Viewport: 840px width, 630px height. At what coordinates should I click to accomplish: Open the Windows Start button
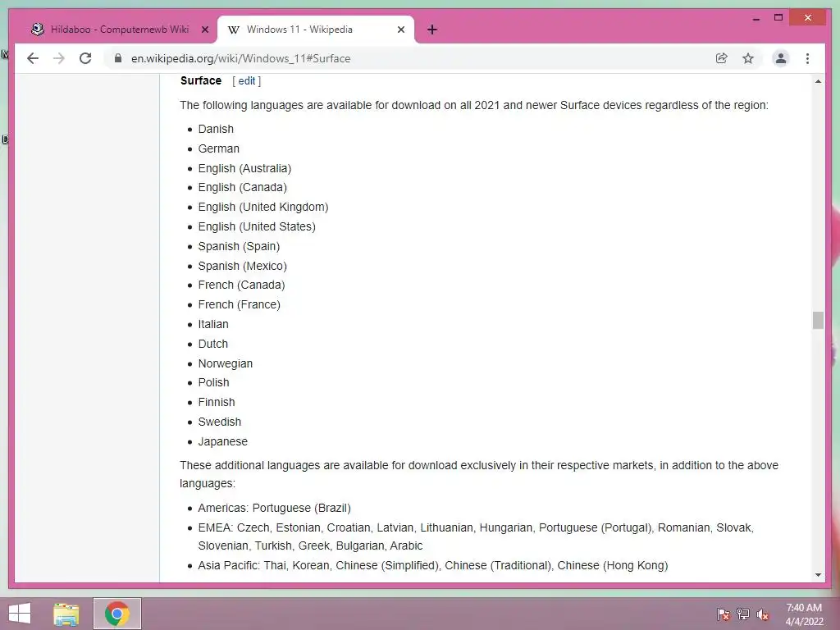pyautogui.click(x=20, y=614)
